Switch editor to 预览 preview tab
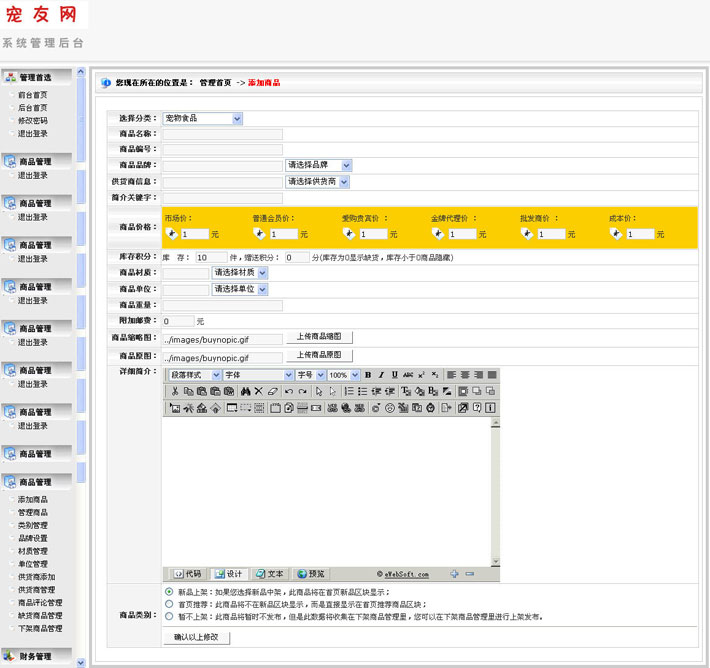Screen dimensions: 710x668 pyautogui.click(x=311, y=574)
